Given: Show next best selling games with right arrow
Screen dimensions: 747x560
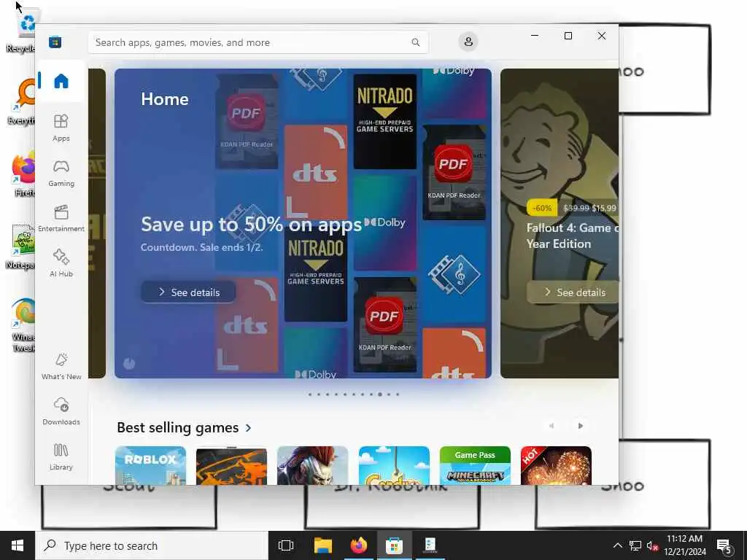Looking at the screenshot, I should click(580, 426).
